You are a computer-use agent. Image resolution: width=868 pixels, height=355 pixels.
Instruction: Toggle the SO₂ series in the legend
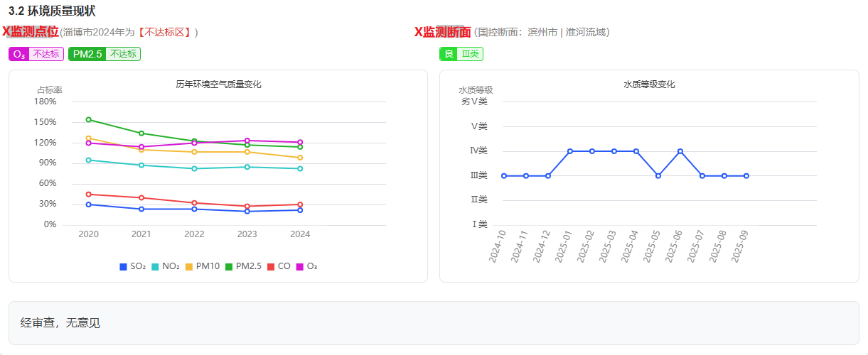(x=132, y=266)
